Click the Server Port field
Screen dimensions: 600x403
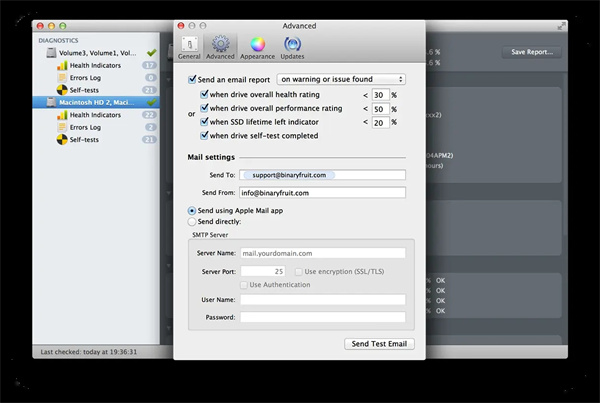pos(262,271)
